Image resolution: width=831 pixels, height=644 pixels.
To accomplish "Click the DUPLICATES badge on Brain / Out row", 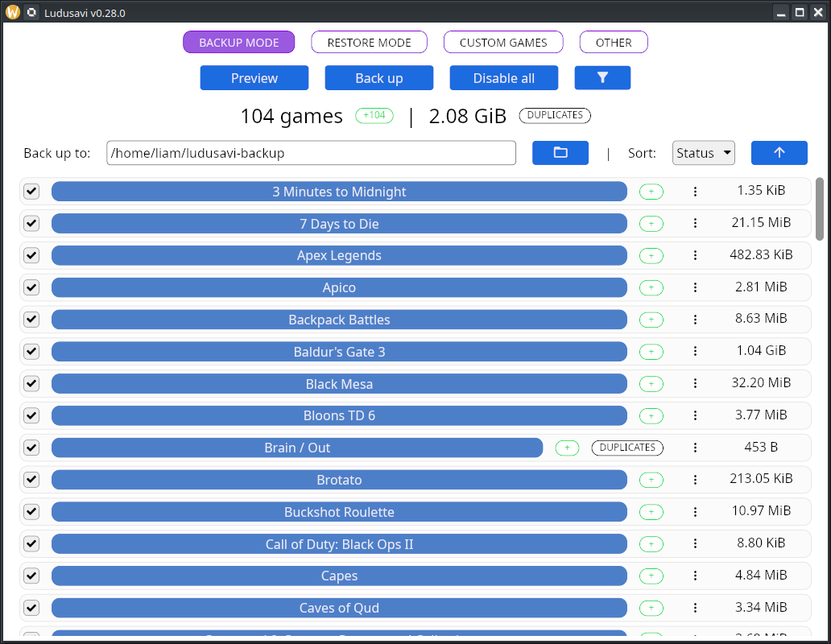I will tap(627, 448).
